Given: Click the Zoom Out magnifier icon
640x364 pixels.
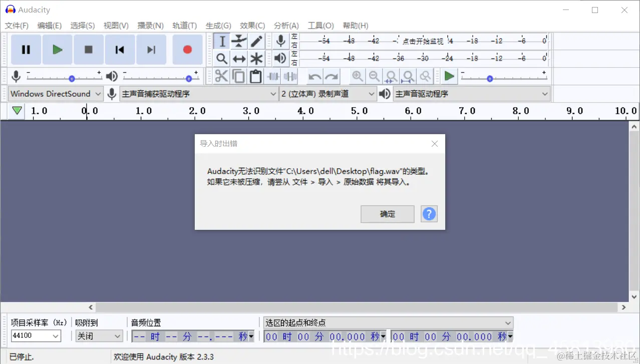Looking at the screenshot, I should 374,77.
